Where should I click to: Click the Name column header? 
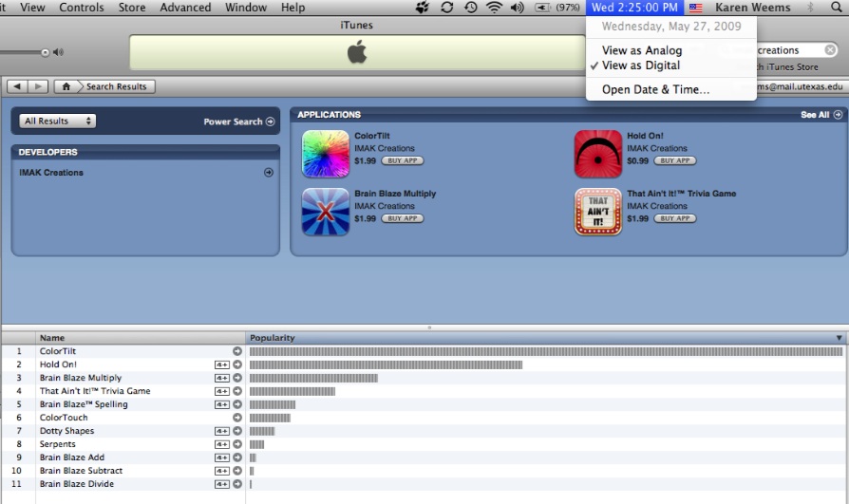pos(141,338)
